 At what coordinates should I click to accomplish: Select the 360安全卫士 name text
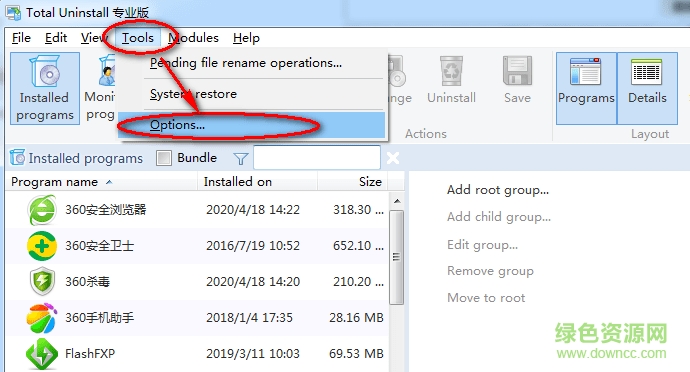coord(99,246)
